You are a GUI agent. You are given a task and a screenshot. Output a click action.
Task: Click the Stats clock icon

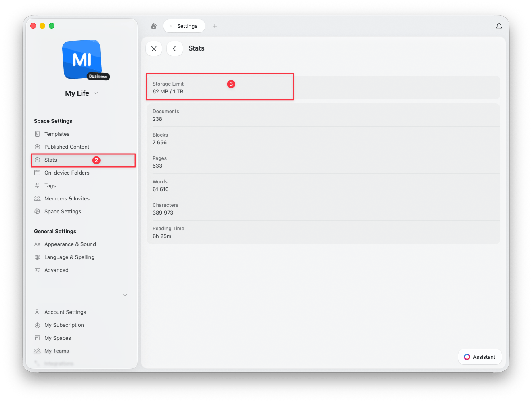tap(37, 160)
